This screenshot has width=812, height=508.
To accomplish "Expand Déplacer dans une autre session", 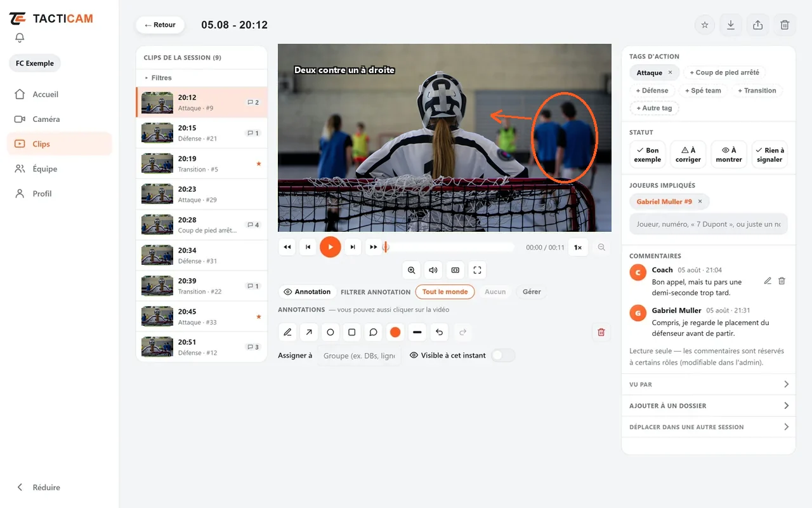I will [x=709, y=427].
